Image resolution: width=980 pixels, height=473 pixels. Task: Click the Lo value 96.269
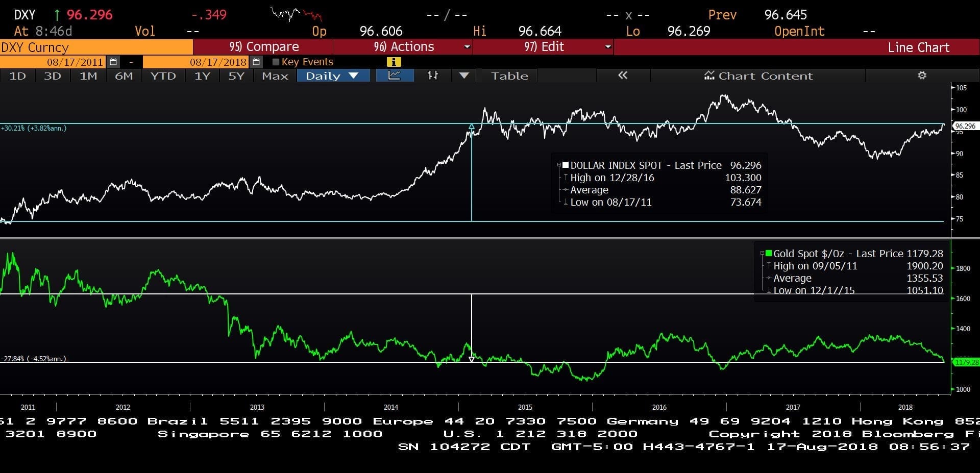pos(689,31)
